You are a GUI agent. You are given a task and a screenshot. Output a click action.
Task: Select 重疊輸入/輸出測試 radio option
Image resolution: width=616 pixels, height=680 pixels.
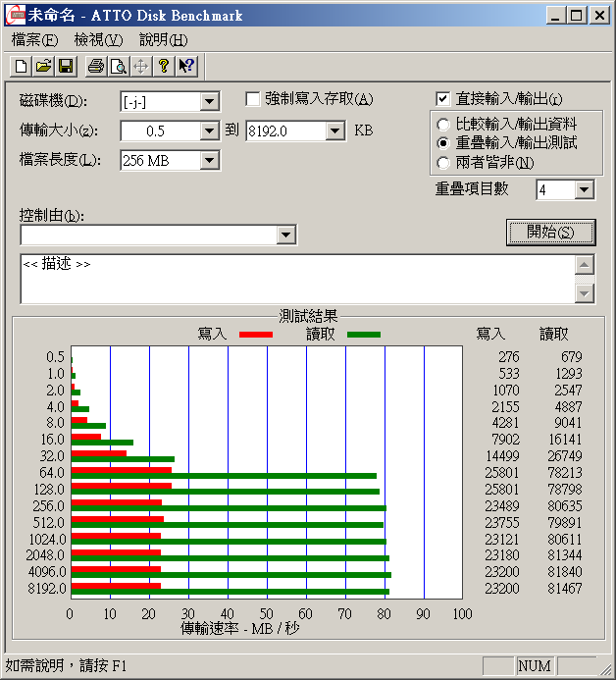(443, 143)
